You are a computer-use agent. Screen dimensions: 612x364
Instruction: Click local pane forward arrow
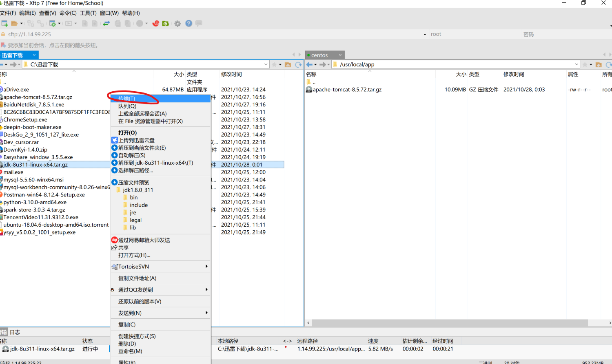(13, 64)
